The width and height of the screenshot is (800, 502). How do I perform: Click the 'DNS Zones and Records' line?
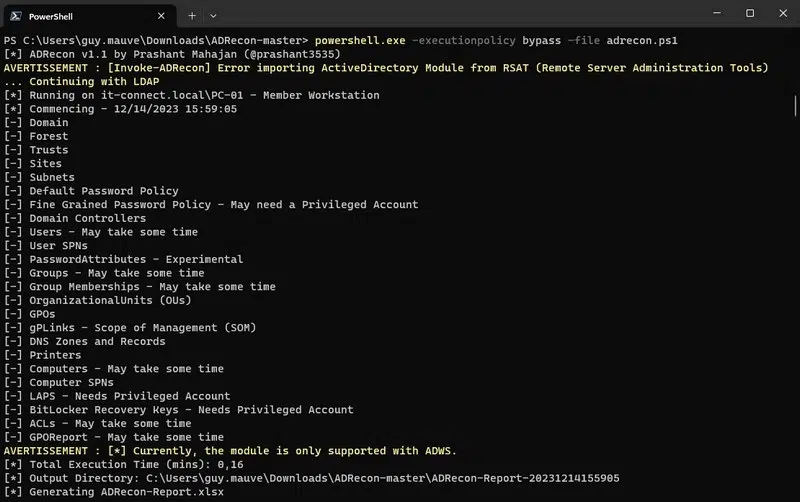point(85,341)
